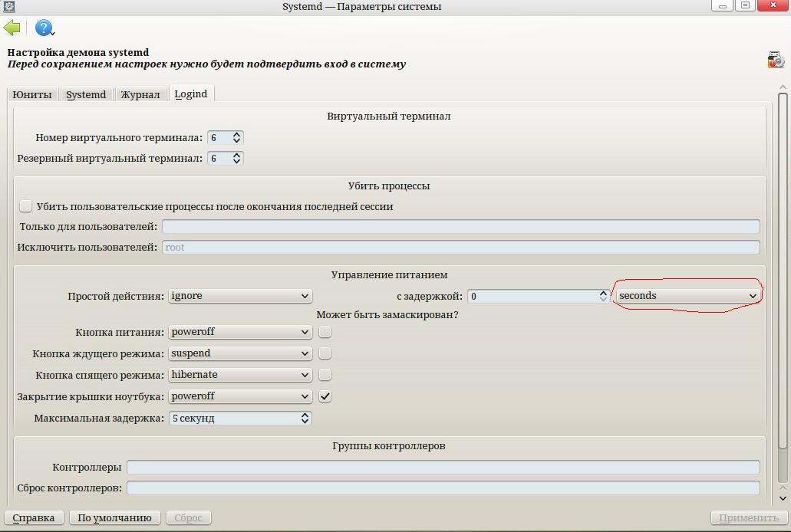Screen dimensions: 791x532
Task: Adjust the Номер виртуального терминала spinner
Action: click(225, 138)
